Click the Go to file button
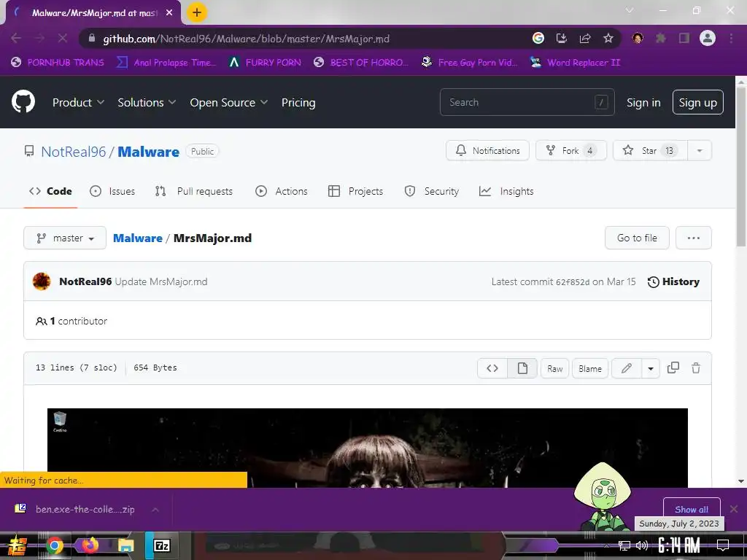Screen dimensions: 747x560 tap(637, 238)
